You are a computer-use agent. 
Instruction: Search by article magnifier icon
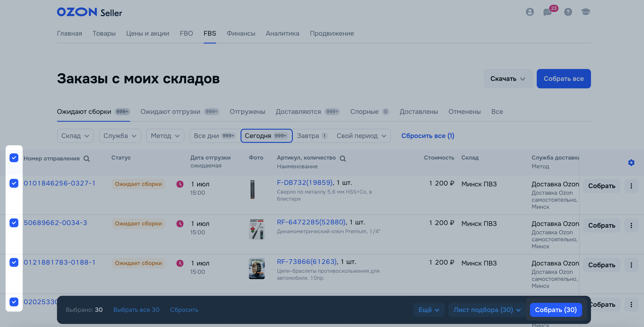point(343,159)
